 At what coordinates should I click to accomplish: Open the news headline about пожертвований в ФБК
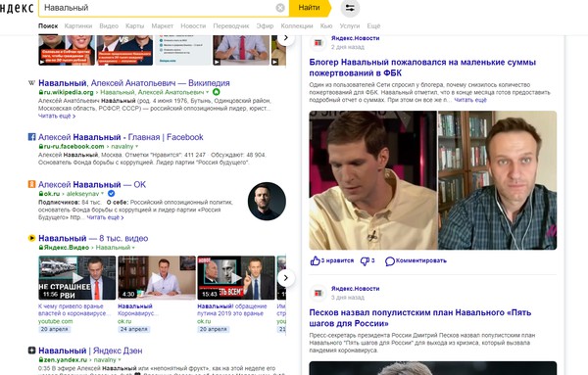422,68
